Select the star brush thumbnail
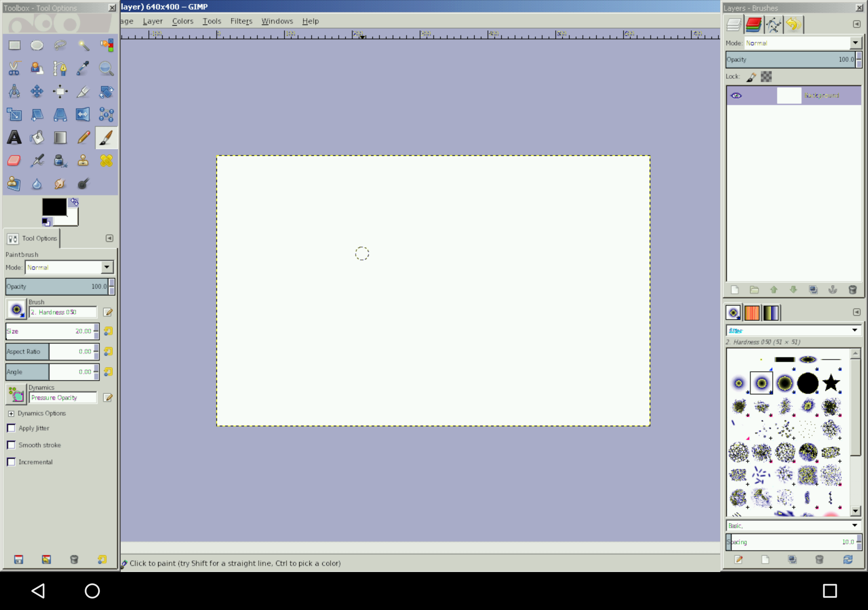Screen dimensions: 868x610 click(x=831, y=383)
